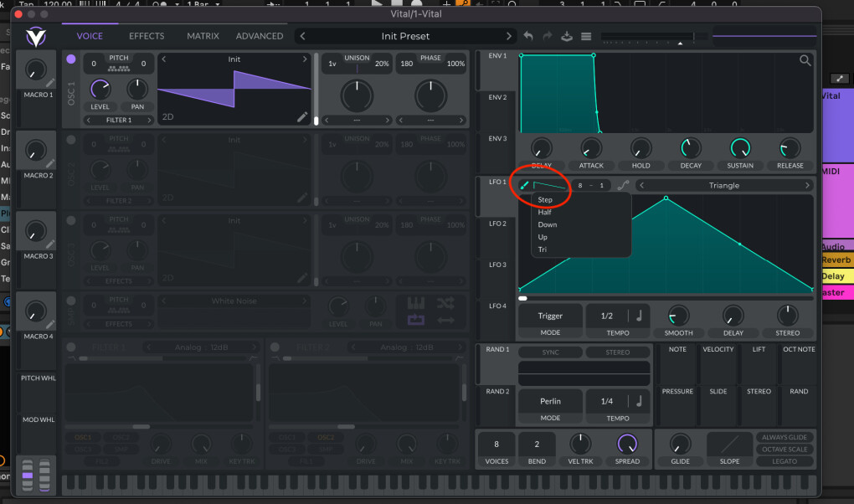Enable the sampler power toggle

click(x=71, y=301)
